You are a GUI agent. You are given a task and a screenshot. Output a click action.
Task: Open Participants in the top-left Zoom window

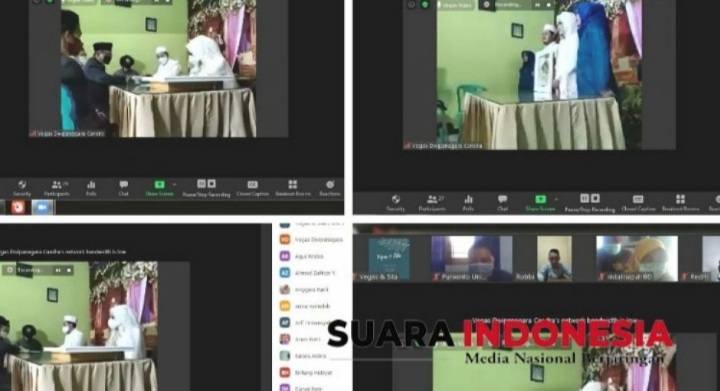click(57, 188)
